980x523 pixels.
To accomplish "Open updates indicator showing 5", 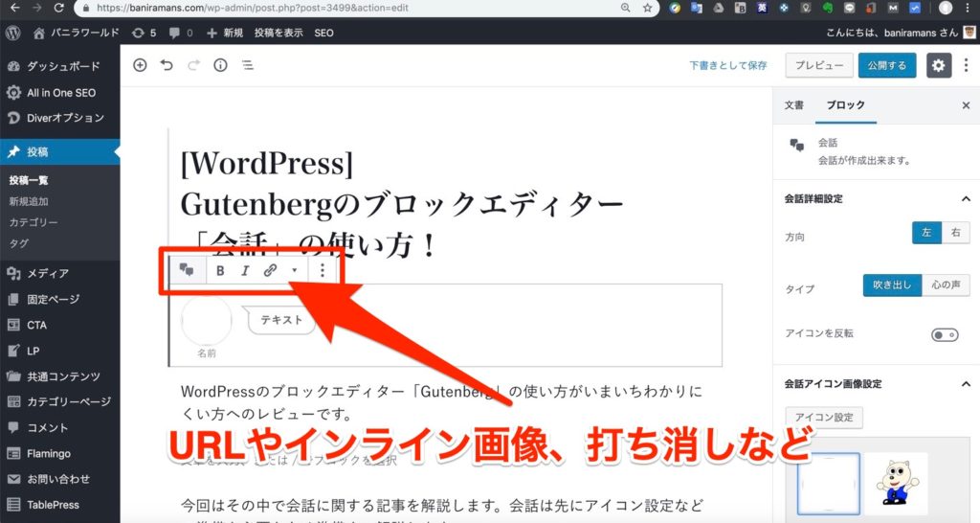I will tap(145, 33).
